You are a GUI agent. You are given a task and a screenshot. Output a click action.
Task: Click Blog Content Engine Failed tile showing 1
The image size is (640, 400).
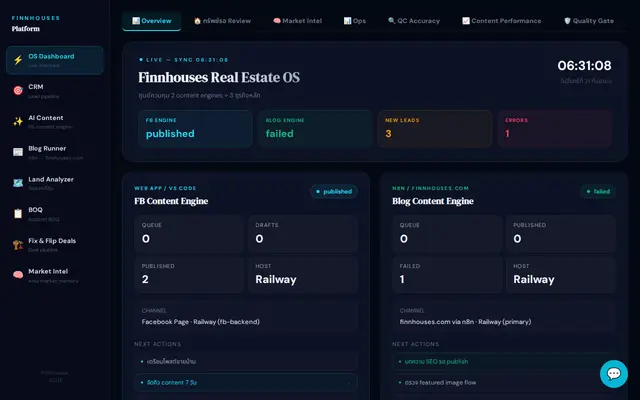pos(447,275)
